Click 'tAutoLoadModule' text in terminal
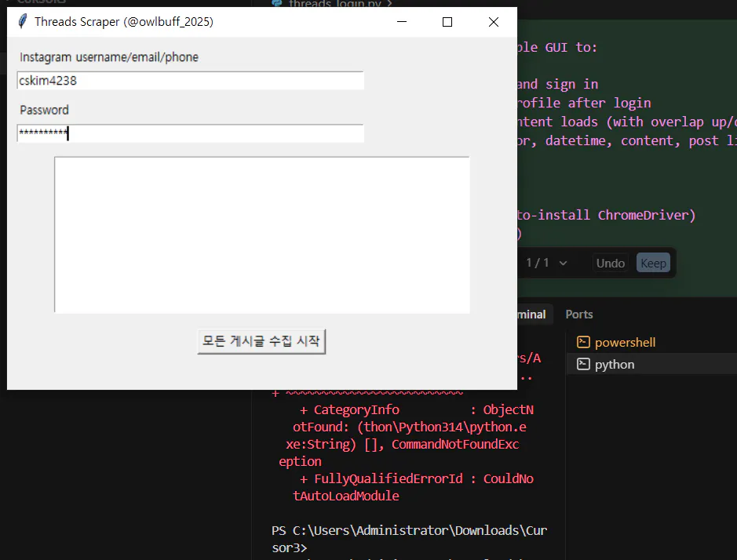This screenshot has width=737, height=560. point(346,496)
